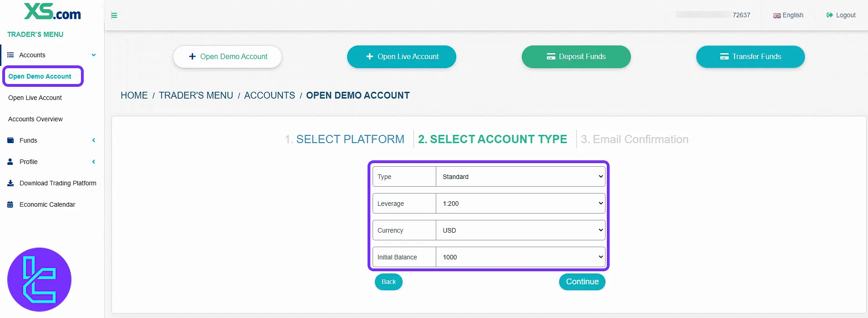
Task: Click the TRADER'S MENU sidebar heading
Action: point(35,35)
